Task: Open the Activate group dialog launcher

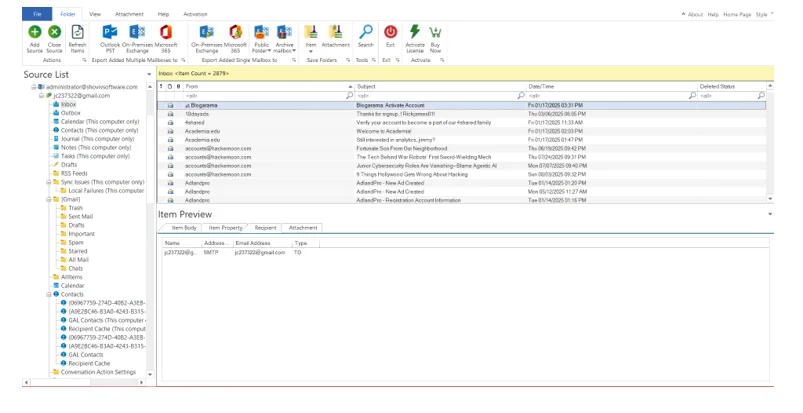Action: [x=441, y=60]
